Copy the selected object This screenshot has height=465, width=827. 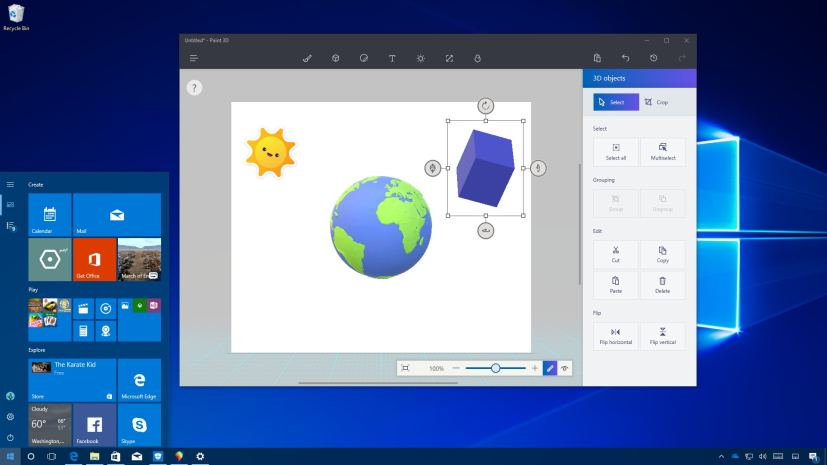[663, 254]
